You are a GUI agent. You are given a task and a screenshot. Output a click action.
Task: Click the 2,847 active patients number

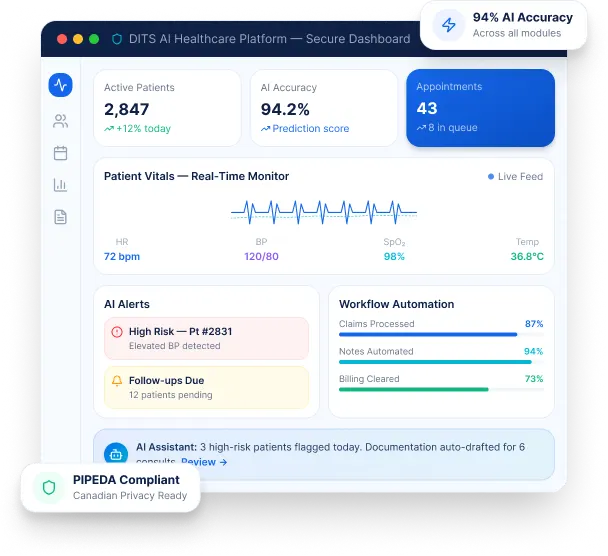pyautogui.click(x=126, y=109)
